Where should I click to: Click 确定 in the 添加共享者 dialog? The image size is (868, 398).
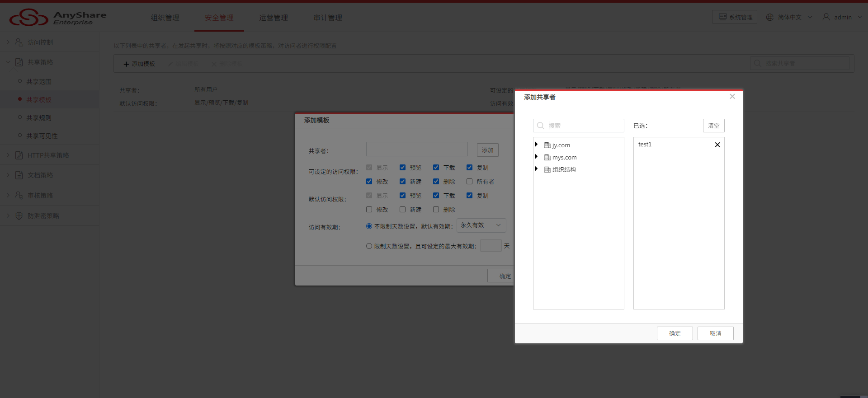click(x=675, y=333)
